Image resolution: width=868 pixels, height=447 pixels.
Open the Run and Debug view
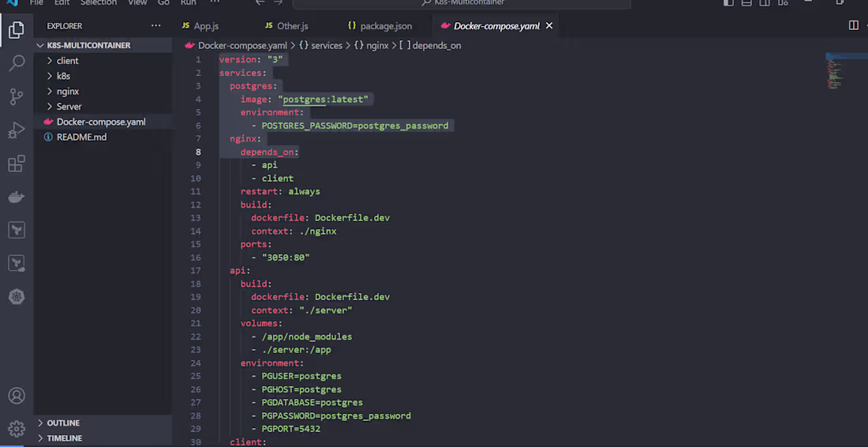coord(17,130)
